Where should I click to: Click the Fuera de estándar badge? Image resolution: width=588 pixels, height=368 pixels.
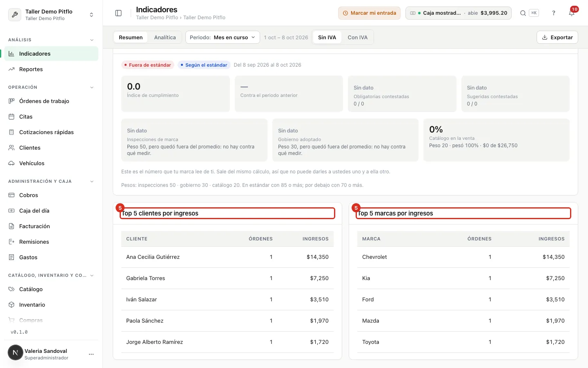148,65
